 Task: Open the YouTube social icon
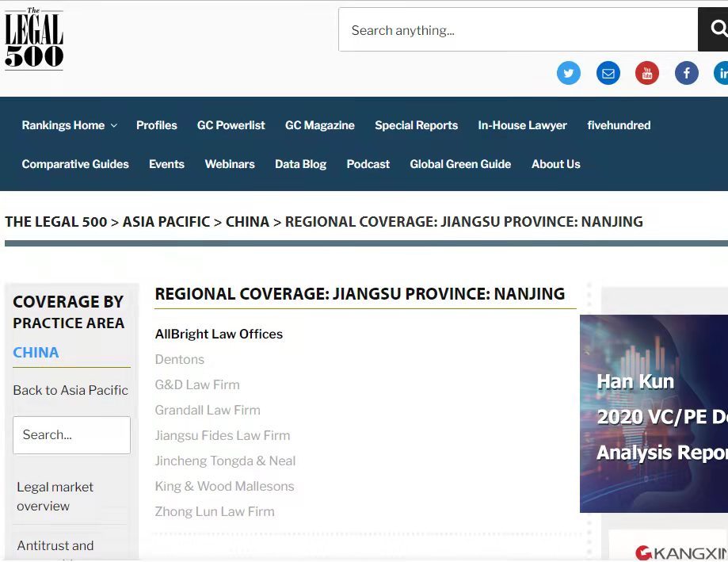(x=646, y=73)
